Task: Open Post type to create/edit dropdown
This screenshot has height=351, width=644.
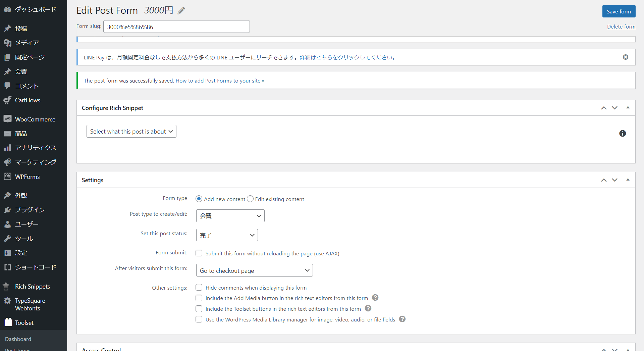Action: coord(230,216)
